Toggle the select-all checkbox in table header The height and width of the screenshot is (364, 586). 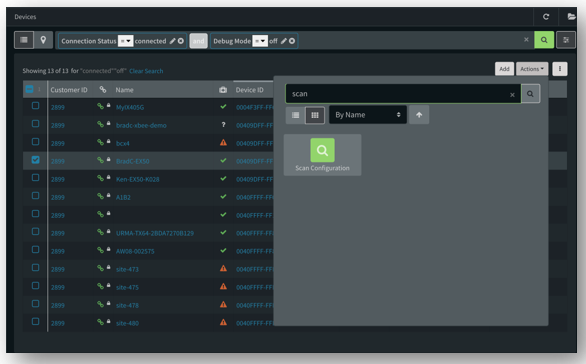pos(30,89)
